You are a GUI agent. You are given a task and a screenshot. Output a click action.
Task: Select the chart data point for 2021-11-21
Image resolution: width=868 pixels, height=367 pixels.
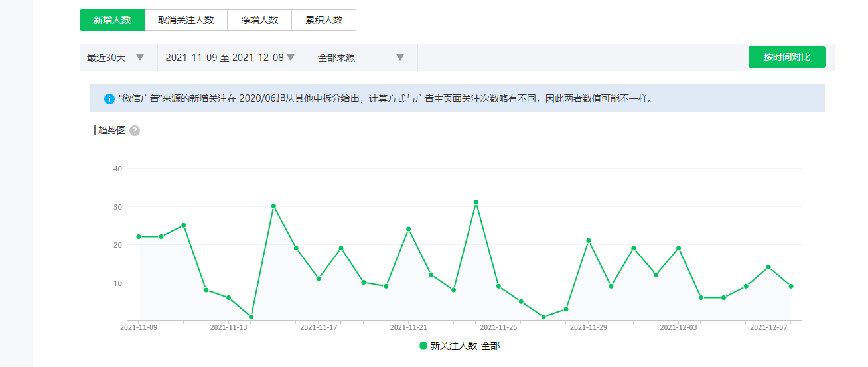click(409, 229)
